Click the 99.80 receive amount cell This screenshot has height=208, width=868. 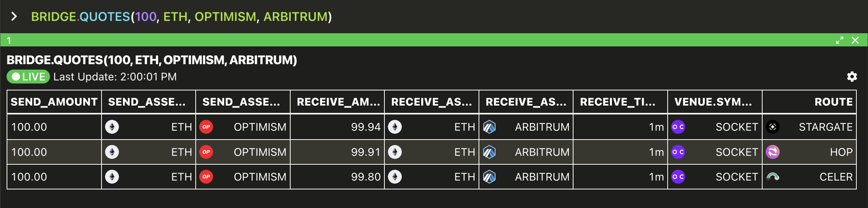click(x=337, y=177)
